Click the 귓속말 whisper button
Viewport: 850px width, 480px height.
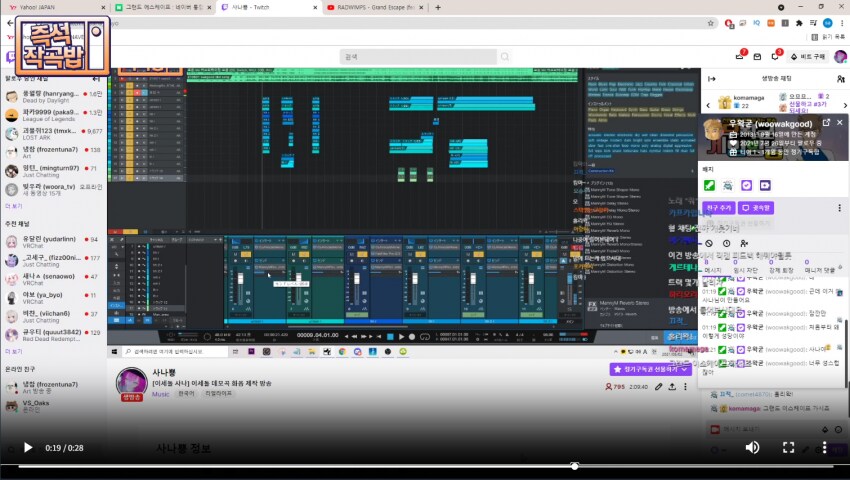click(x=756, y=208)
